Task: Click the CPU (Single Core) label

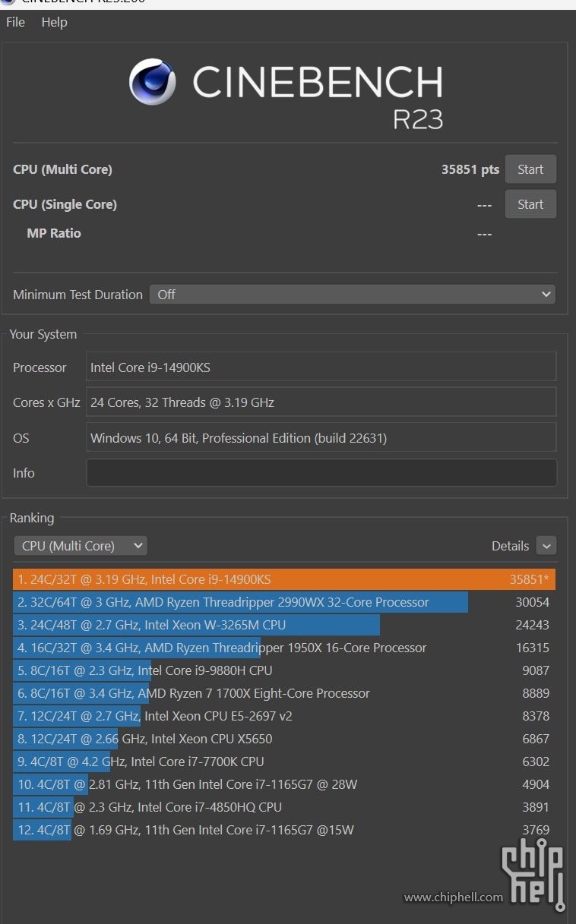Action: (65, 204)
